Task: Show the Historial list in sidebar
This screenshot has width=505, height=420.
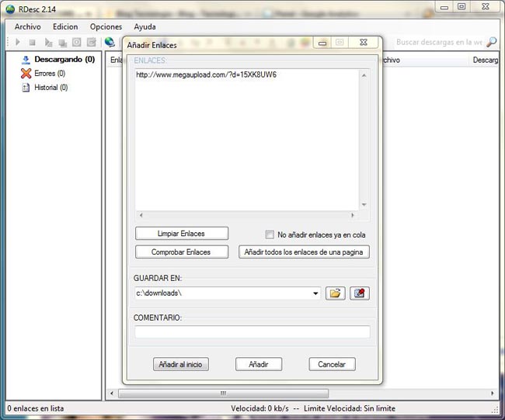Action: [50, 88]
